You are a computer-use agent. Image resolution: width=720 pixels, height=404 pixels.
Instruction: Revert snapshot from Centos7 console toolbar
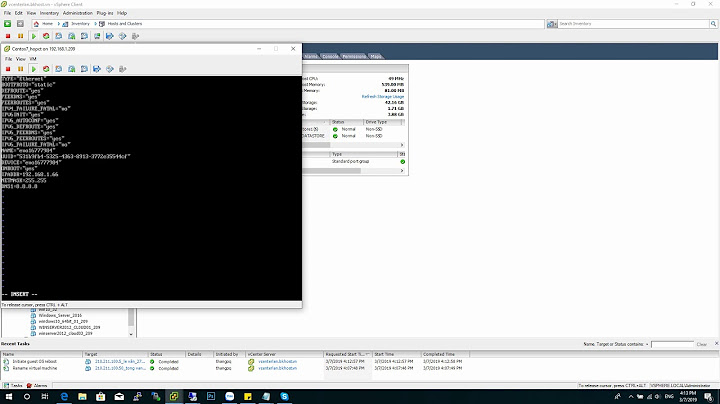coord(72,69)
